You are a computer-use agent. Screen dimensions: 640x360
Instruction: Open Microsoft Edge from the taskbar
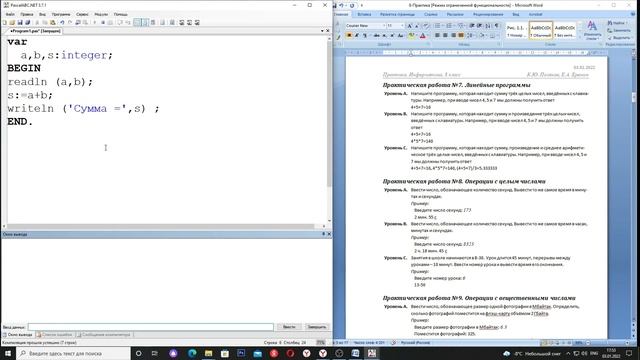tap(192, 353)
